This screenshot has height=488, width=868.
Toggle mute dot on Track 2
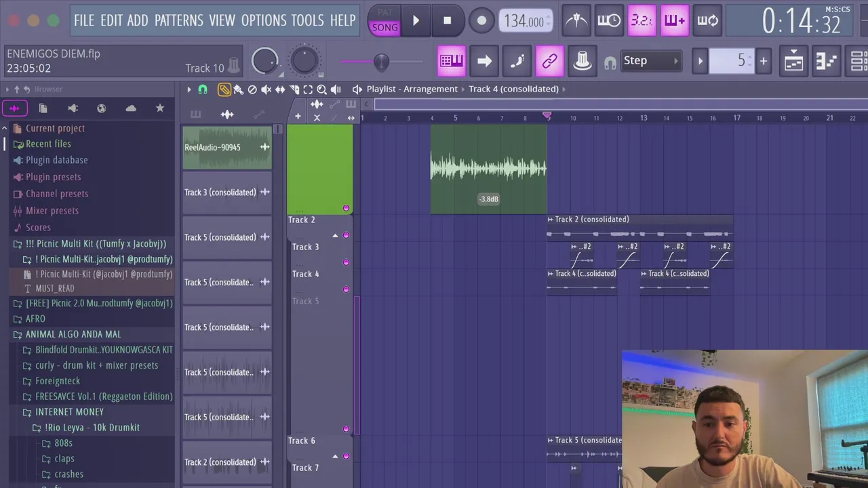coord(346,235)
